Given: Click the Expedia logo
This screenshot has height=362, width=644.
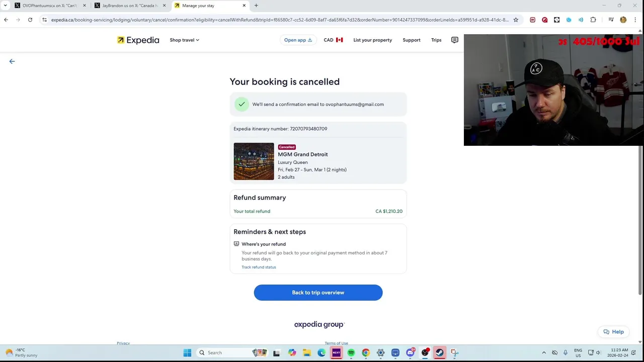Looking at the screenshot, I should (138, 40).
